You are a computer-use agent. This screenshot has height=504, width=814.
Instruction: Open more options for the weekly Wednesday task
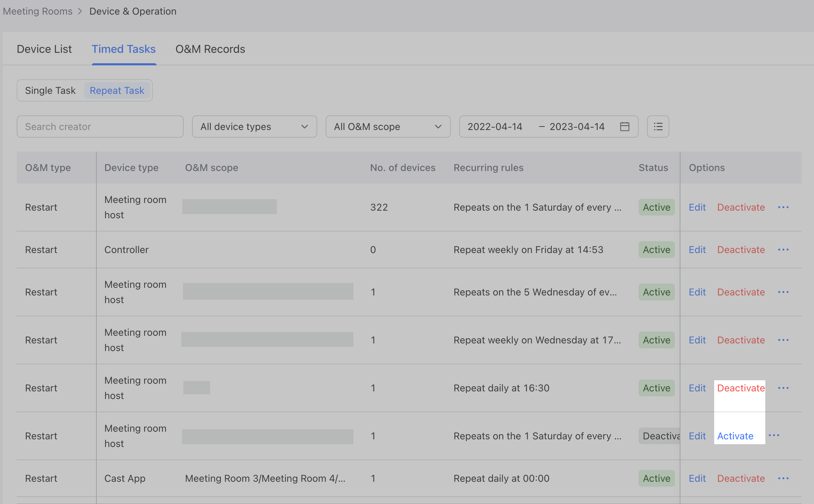pos(783,340)
